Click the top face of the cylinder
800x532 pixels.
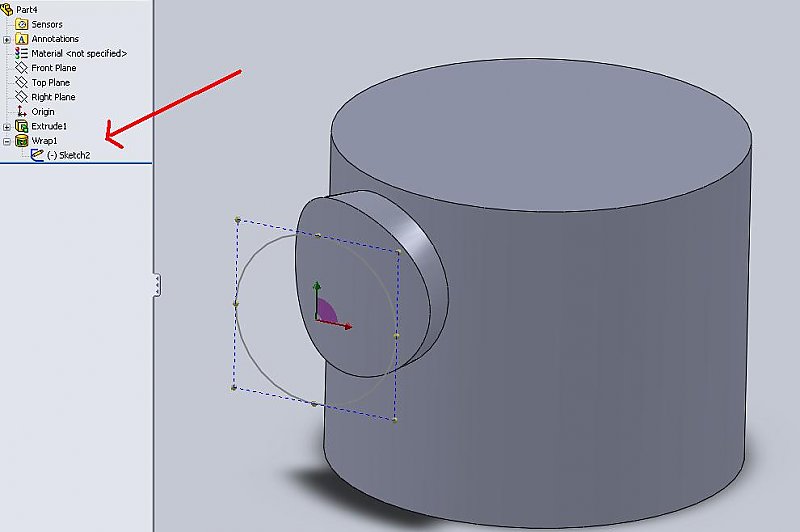(541, 134)
